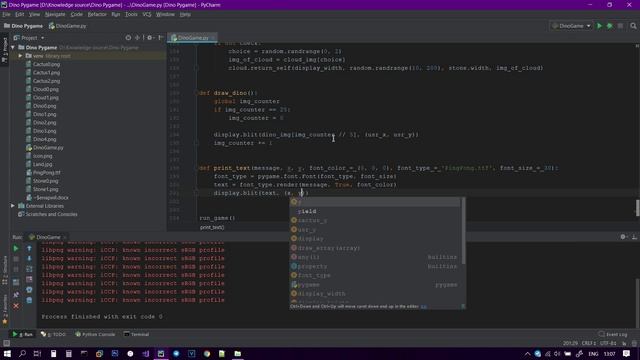The height and width of the screenshot is (360, 640).
Task: Toggle the Favorites side tab
Action: 4,309
